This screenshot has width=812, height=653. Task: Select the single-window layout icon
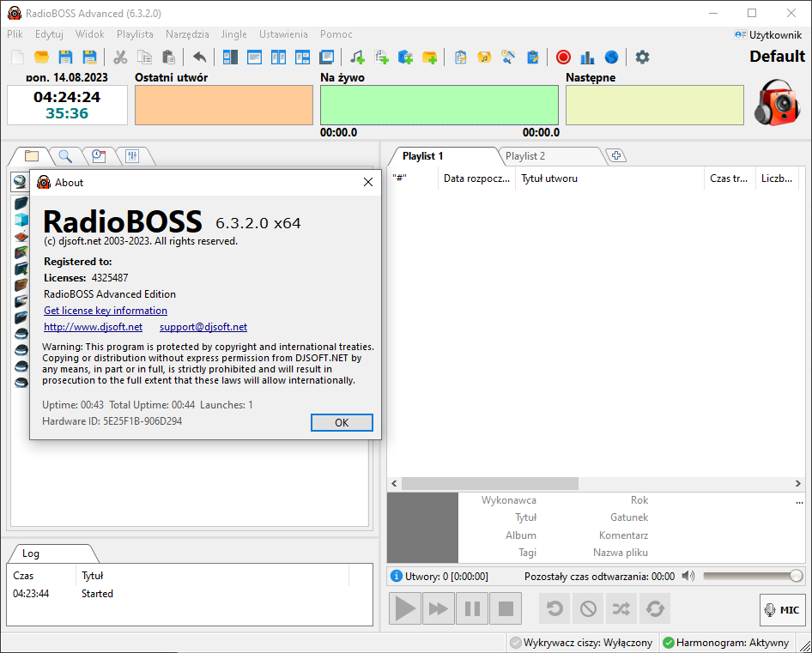254,57
